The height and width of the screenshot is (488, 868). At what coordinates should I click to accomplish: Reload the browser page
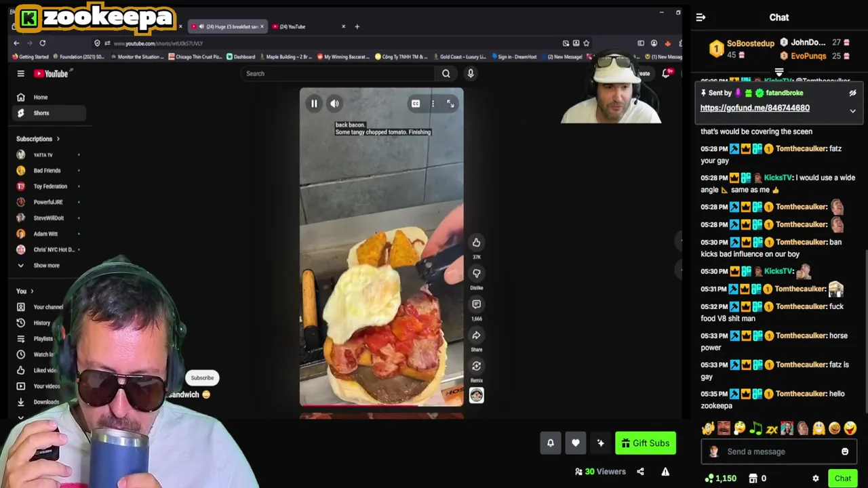click(x=42, y=43)
